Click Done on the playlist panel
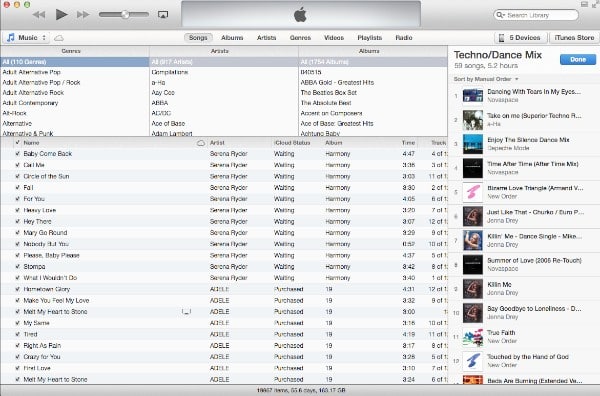 pyautogui.click(x=578, y=59)
